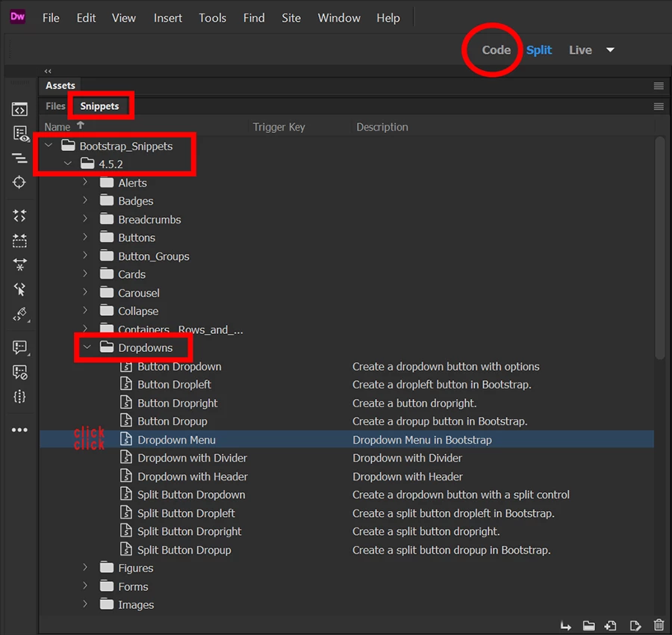
Task: Click the Collapse Selection dashed-box icon
Action: (19, 241)
